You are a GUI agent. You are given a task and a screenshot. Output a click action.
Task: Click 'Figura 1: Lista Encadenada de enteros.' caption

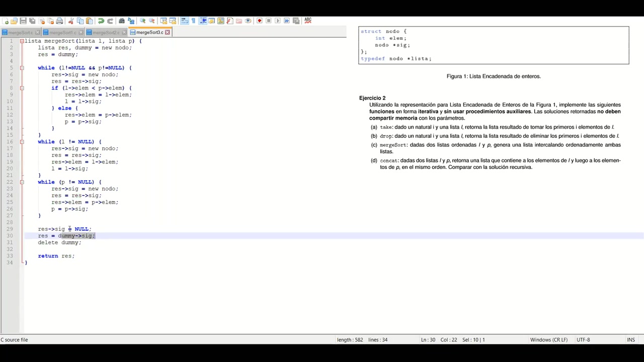(x=494, y=76)
